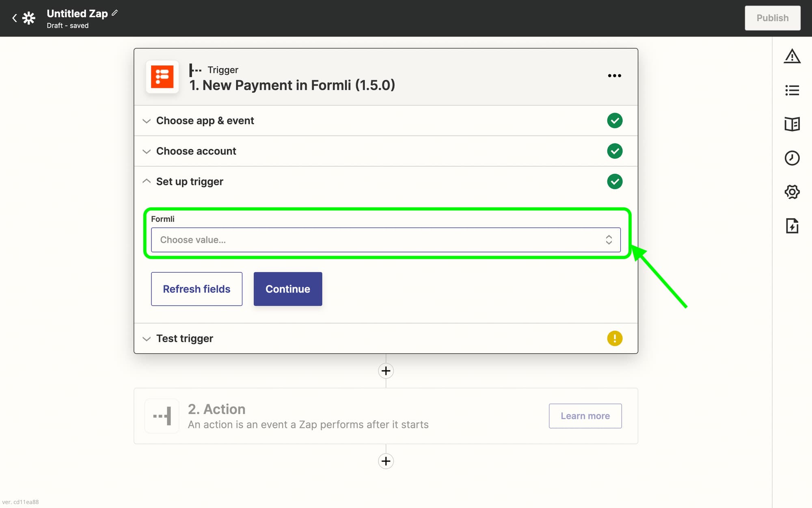The width and height of the screenshot is (812, 508).
Task: Click the Learn more link
Action: point(585,416)
